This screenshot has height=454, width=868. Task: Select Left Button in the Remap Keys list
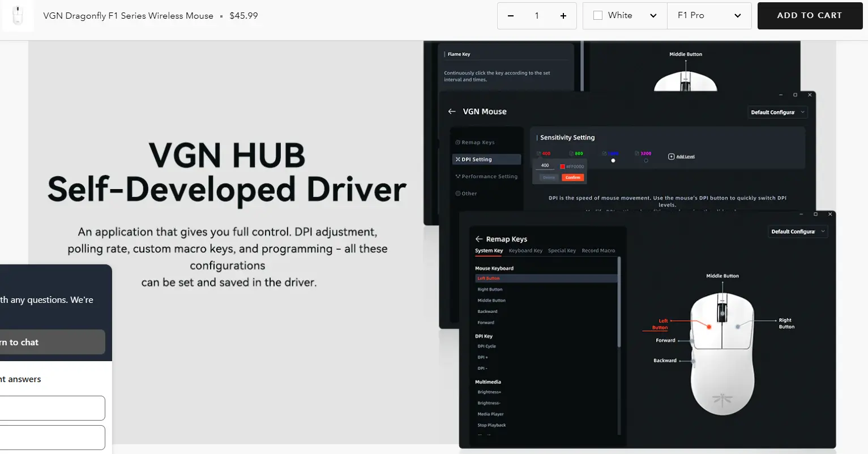[546, 279]
